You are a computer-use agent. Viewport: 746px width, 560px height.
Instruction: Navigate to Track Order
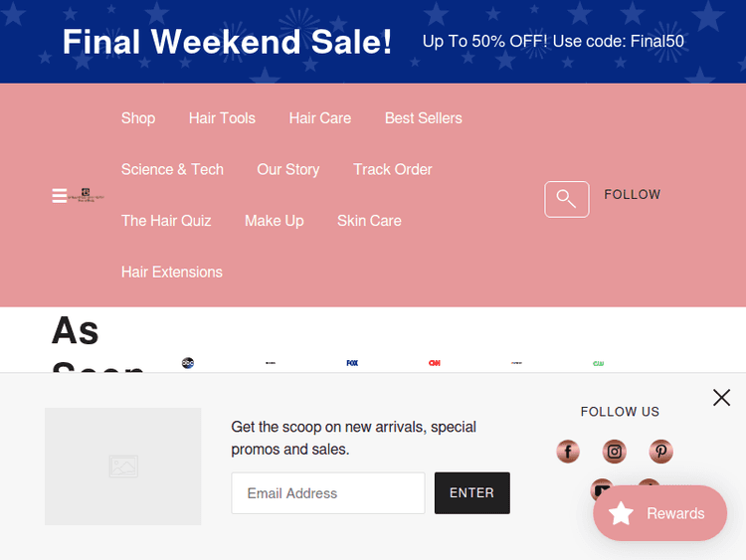tap(393, 170)
